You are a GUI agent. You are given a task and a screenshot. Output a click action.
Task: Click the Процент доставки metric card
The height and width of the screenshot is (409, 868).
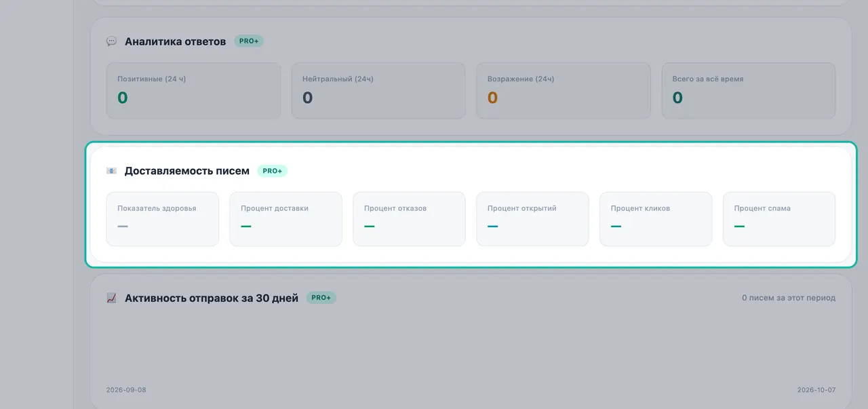(286, 219)
